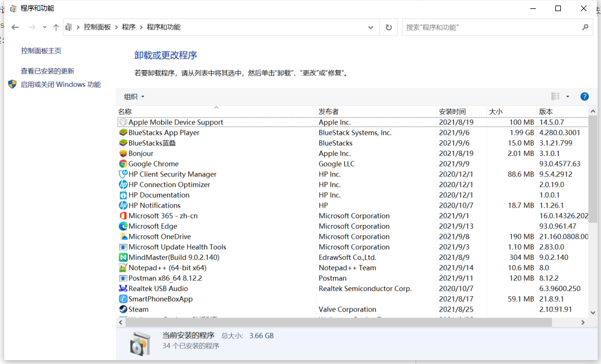The height and width of the screenshot is (364, 601).
Task: Open 启用或关闭 Windows 功能 link
Action: click(x=61, y=84)
